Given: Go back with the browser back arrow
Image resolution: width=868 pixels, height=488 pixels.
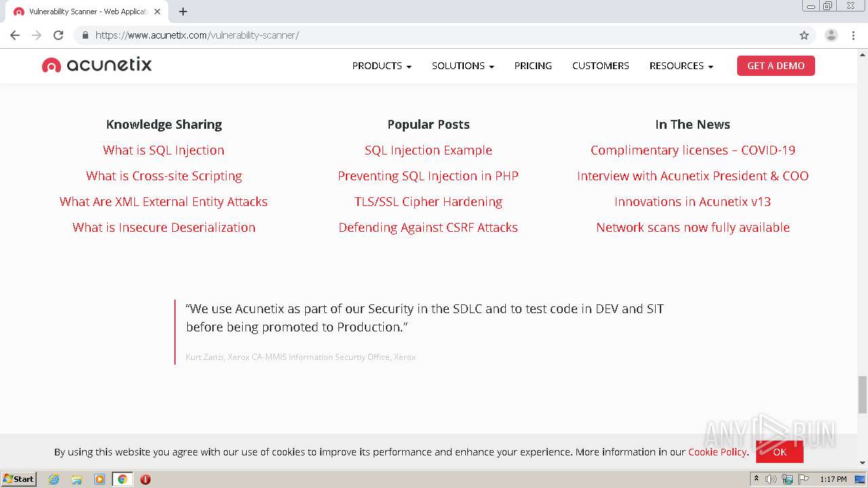Looking at the screenshot, I should (15, 35).
